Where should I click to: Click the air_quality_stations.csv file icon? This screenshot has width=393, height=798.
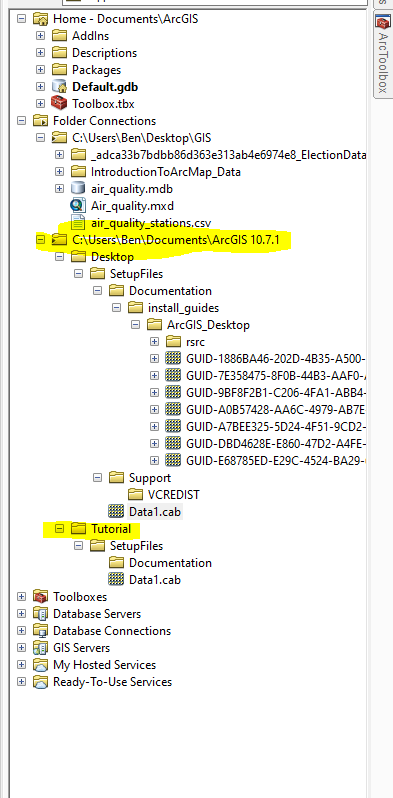pyautogui.click(x=78, y=223)
